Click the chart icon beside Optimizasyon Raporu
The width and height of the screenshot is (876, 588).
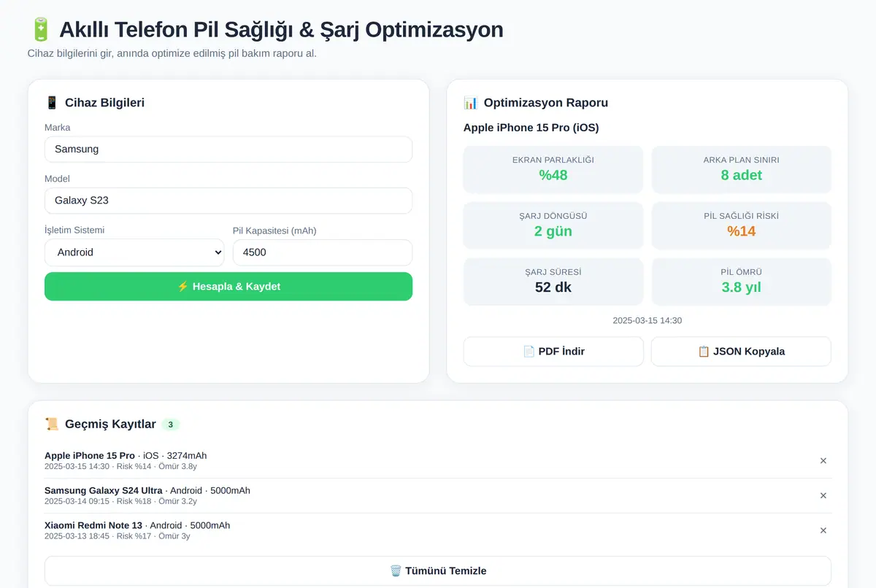470,103
